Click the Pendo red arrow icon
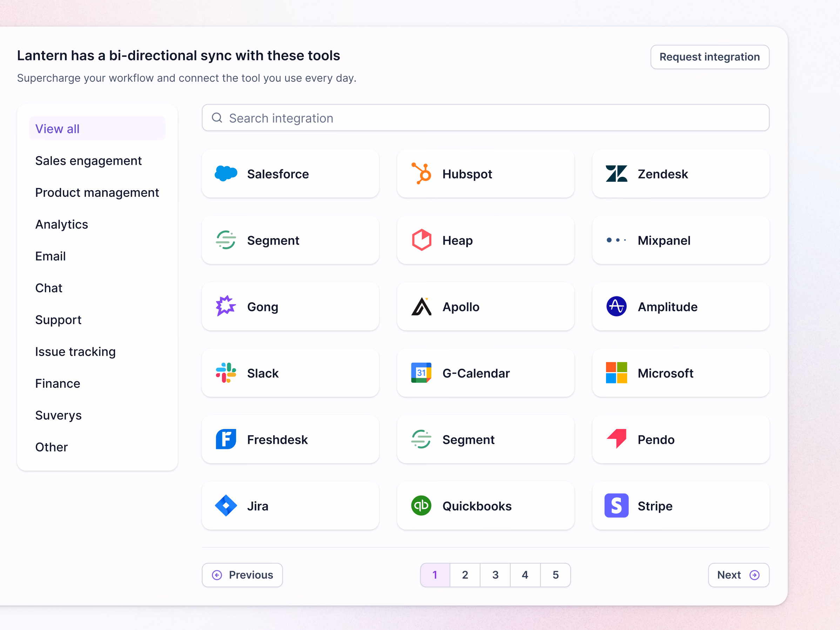This screenshot has width=840, height=630. (616, 439)
